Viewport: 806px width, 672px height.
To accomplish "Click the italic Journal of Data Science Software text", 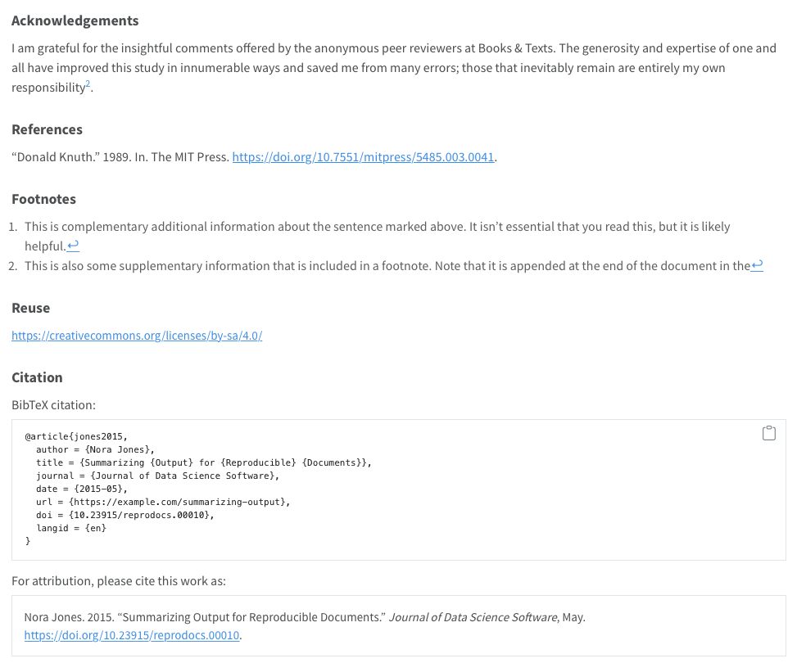I will 473,617.
